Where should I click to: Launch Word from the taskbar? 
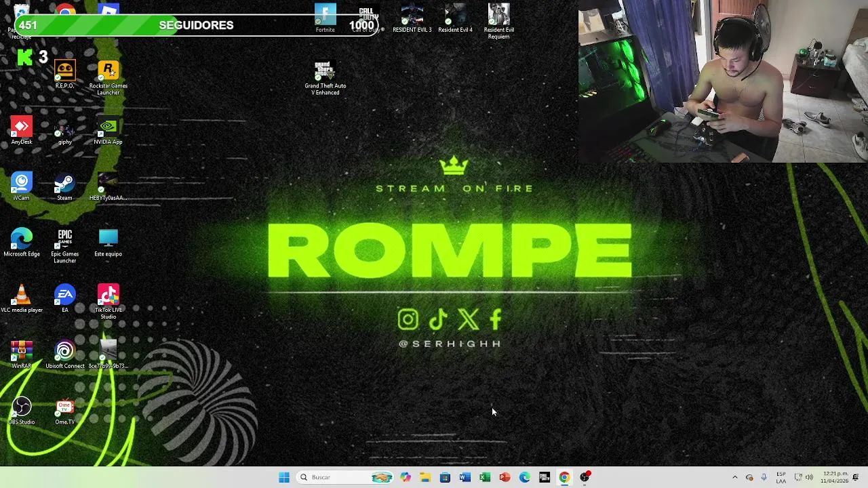(x=465, y=477)
